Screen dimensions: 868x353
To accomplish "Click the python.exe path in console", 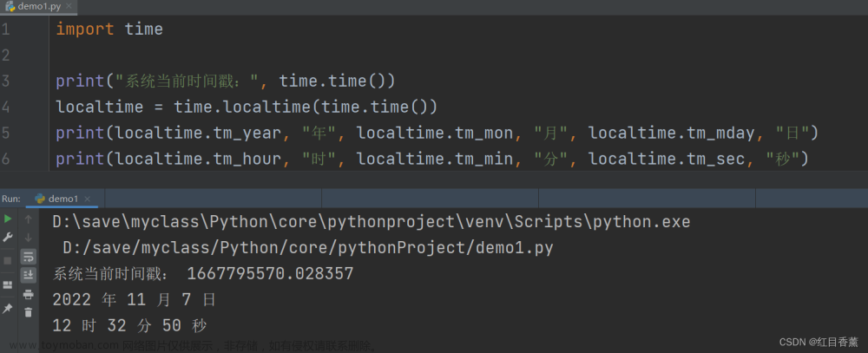I will 372,222.
